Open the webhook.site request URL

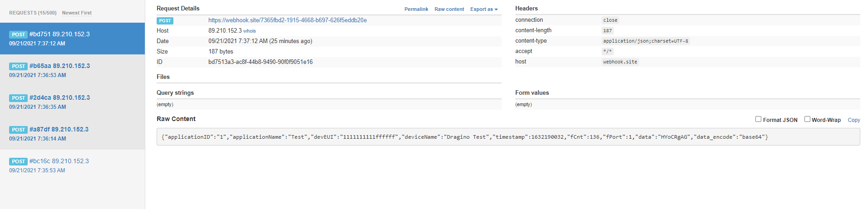click(x=287, y=20)
